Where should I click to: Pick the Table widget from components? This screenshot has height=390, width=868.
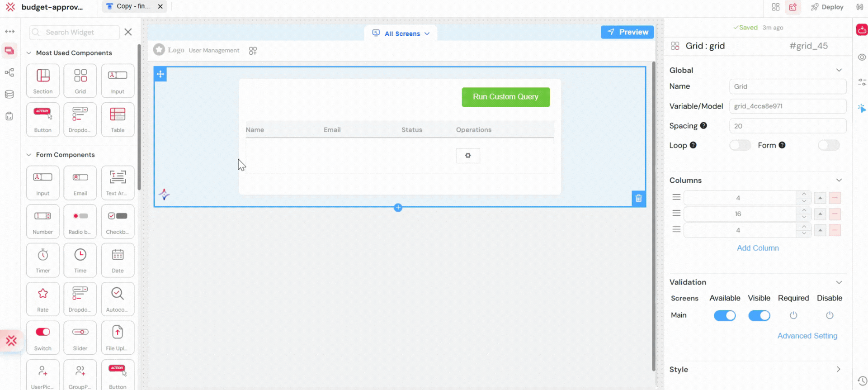pyautogui.click(x=118, y=119)
